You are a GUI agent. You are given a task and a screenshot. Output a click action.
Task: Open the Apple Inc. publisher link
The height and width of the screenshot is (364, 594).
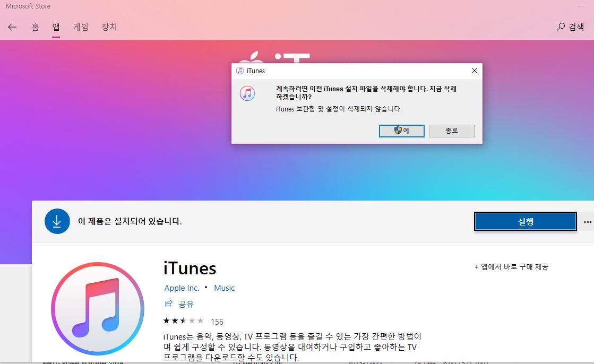point(182,288)
